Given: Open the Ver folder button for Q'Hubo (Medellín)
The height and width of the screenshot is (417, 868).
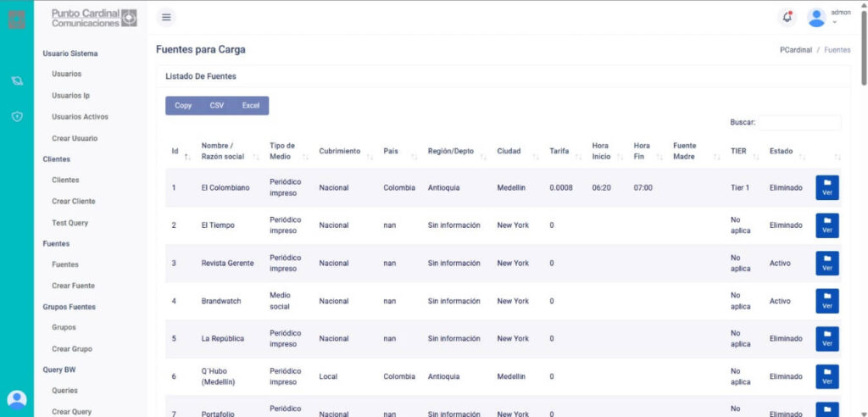Looking at the screenshot, I should (827, 376).
